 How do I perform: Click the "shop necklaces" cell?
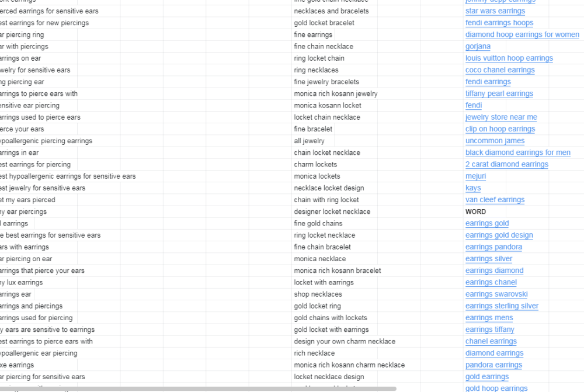click(318, 294)
